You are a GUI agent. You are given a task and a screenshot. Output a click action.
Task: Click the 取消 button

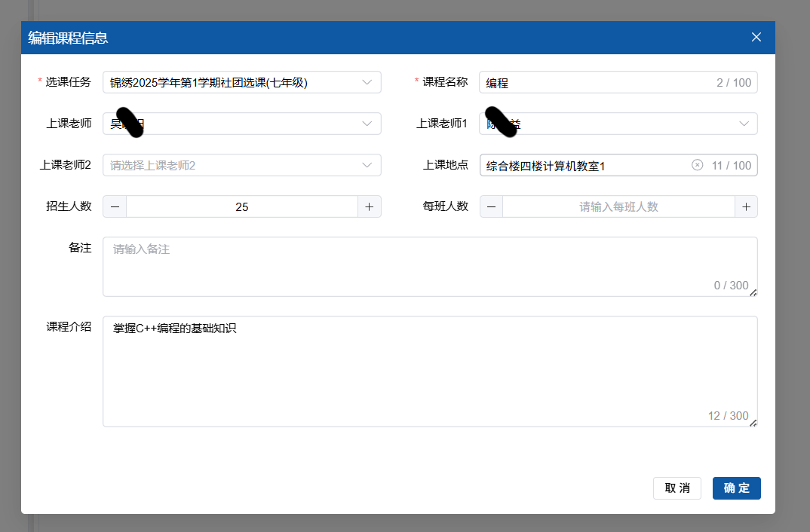677,488
